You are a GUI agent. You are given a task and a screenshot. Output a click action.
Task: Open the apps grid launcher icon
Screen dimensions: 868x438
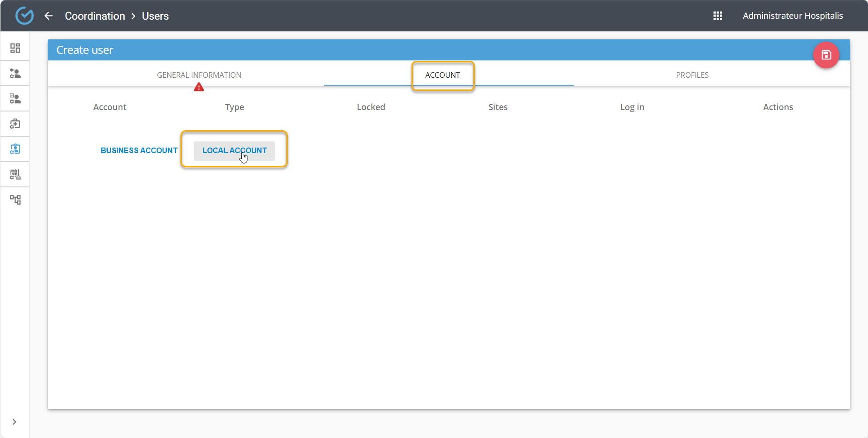click(x=718, y=16)
